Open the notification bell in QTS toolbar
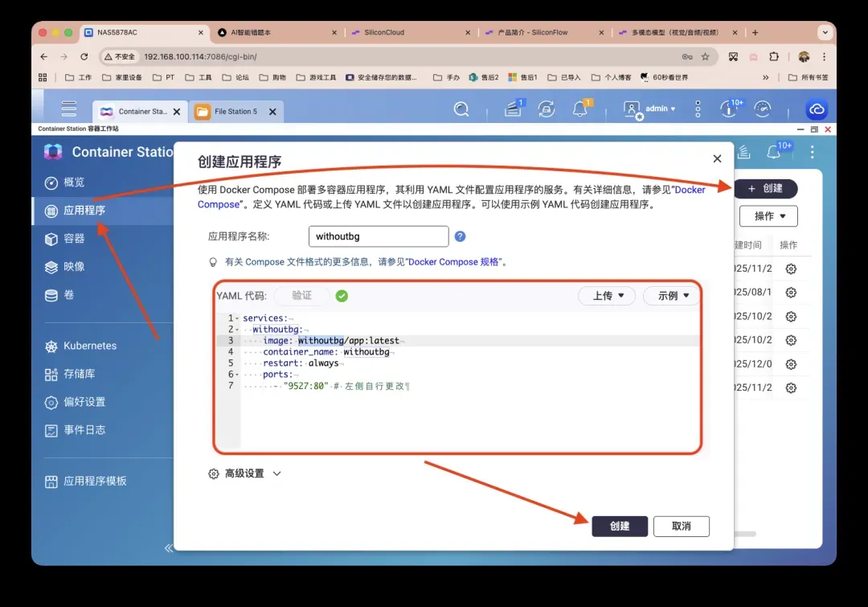Screen dimensions: 868x607 (x=580, y=109)
